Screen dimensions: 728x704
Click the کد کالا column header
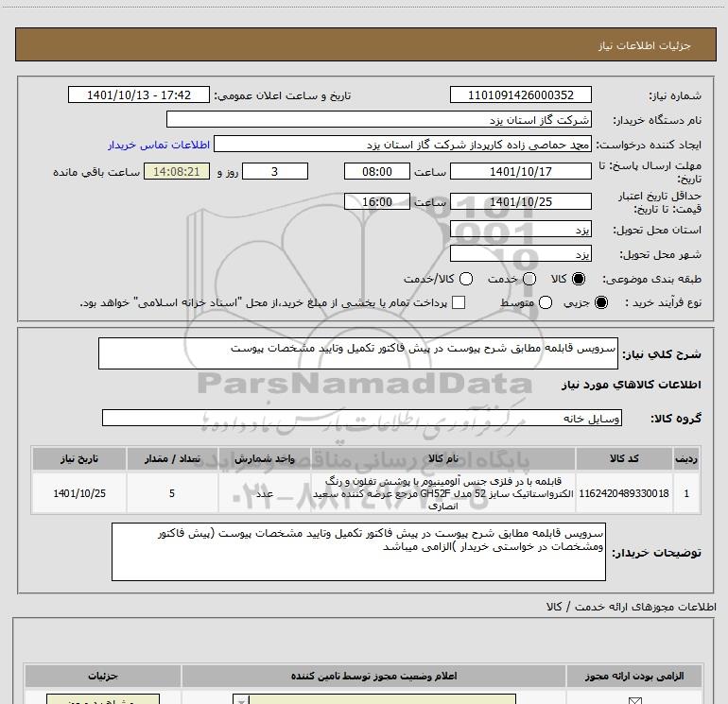click(x=624, y=458)
